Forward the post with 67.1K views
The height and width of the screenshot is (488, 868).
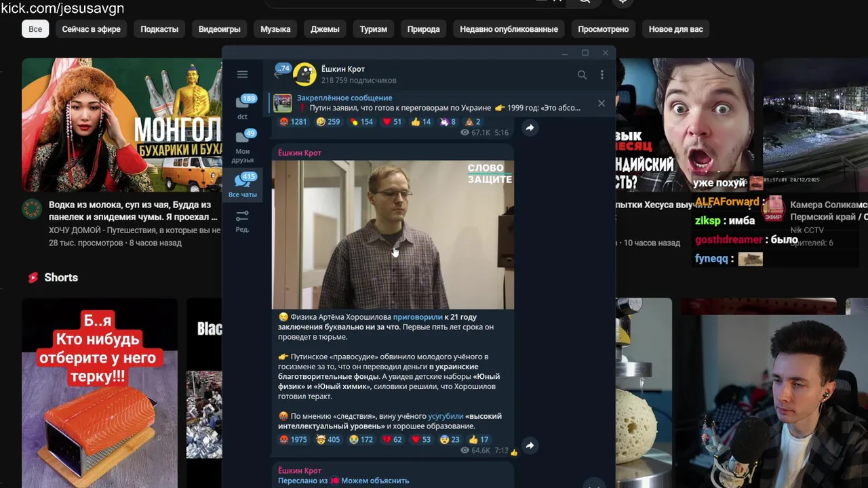click(530, 127)
